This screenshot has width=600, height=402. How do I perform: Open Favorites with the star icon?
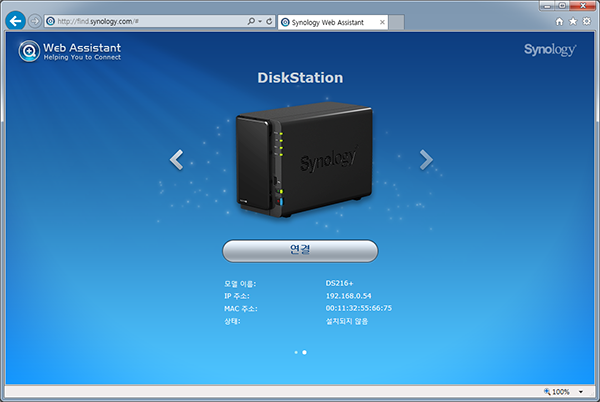(x=572, y=21)
